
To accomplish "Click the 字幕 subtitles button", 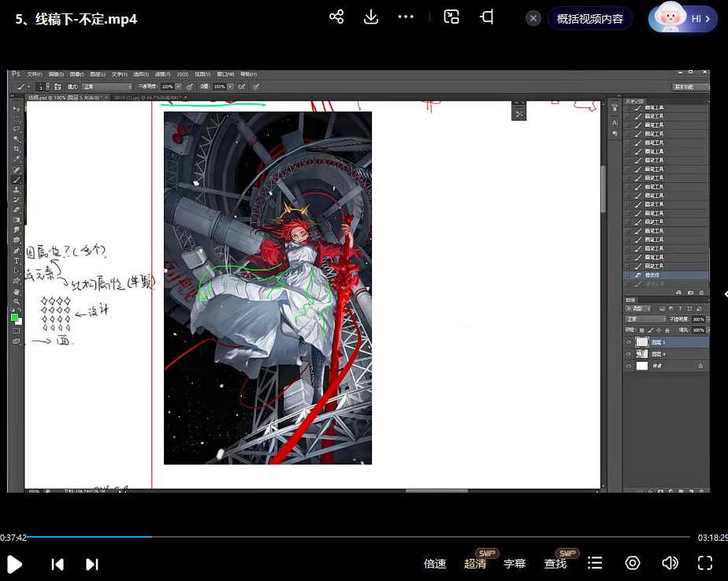I will click(514, 564).
